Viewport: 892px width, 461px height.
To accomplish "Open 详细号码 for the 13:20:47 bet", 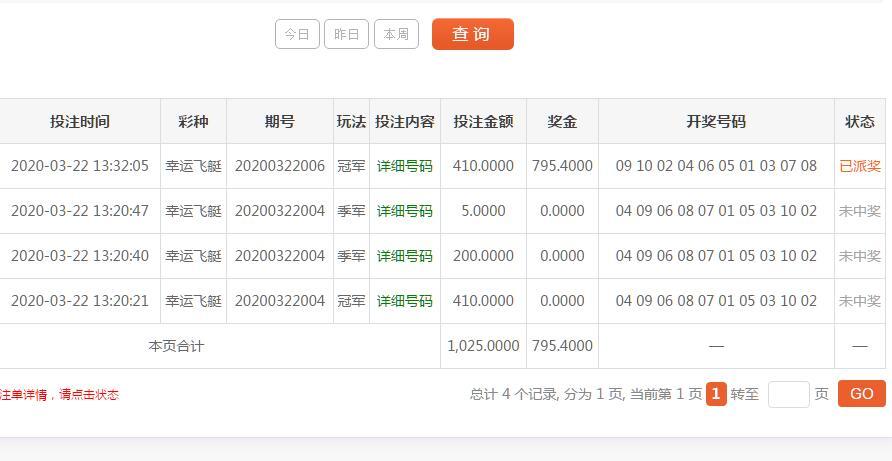I will pyautogui.click(x=405, y=211).
